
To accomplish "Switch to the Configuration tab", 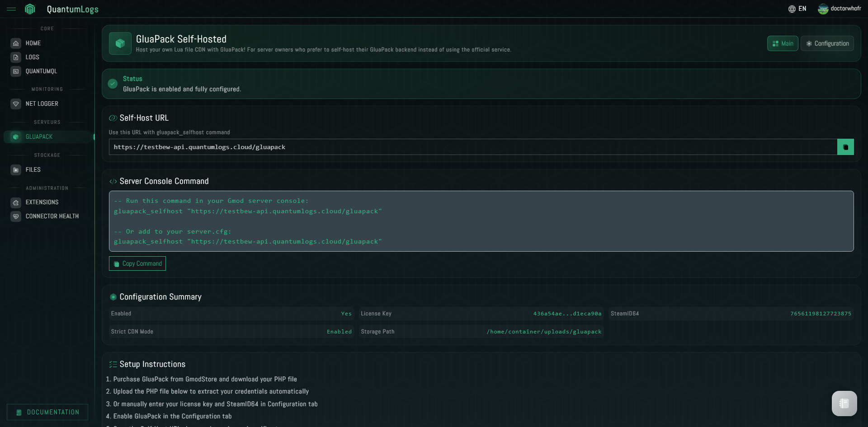I will tap(827, 43).
